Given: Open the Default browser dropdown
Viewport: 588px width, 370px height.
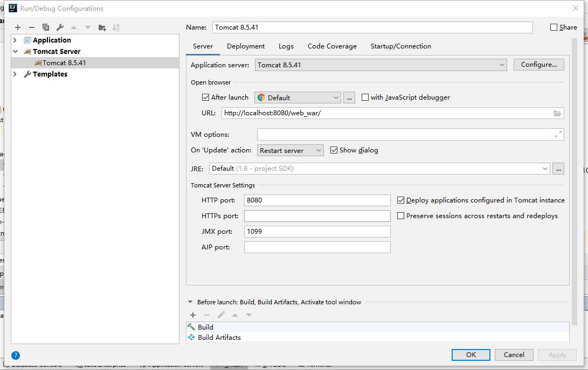Looking at the screenshot, I should point(298,97).
